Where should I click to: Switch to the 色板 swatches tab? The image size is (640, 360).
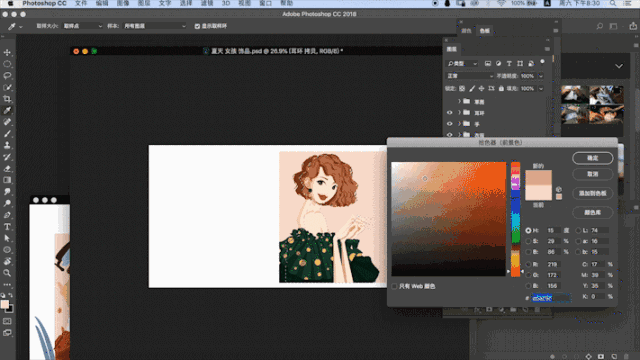point(484,31)
